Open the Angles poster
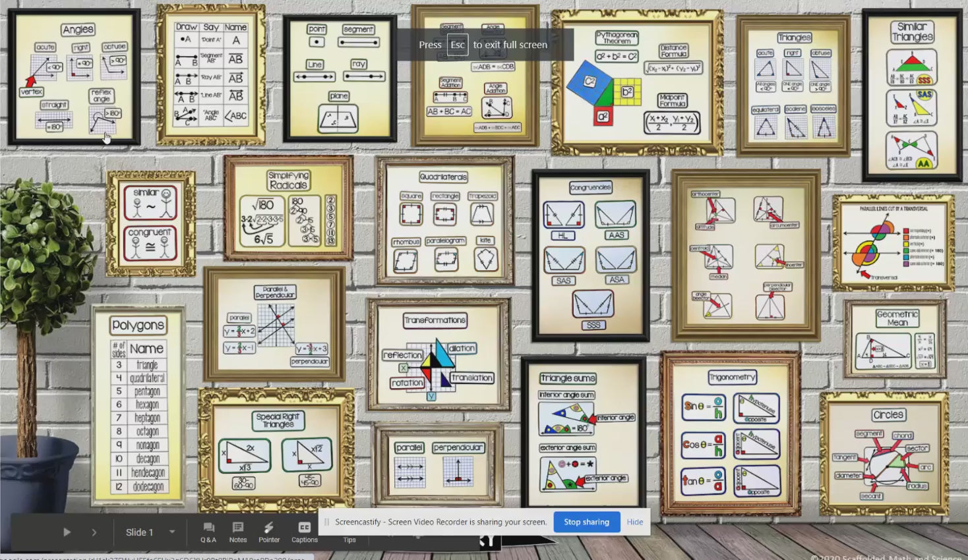The width and height of the screenshot is (968, 560). point(74,77)
